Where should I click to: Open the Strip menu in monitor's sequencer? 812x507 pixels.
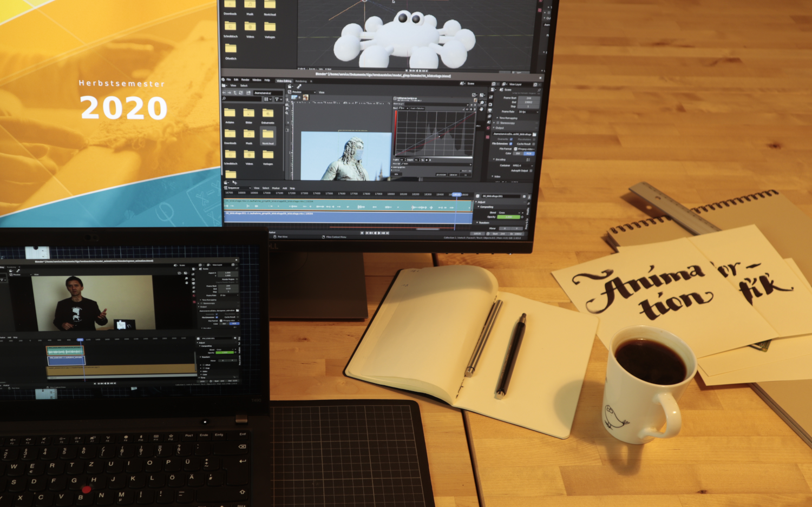[x=292, y=188]
